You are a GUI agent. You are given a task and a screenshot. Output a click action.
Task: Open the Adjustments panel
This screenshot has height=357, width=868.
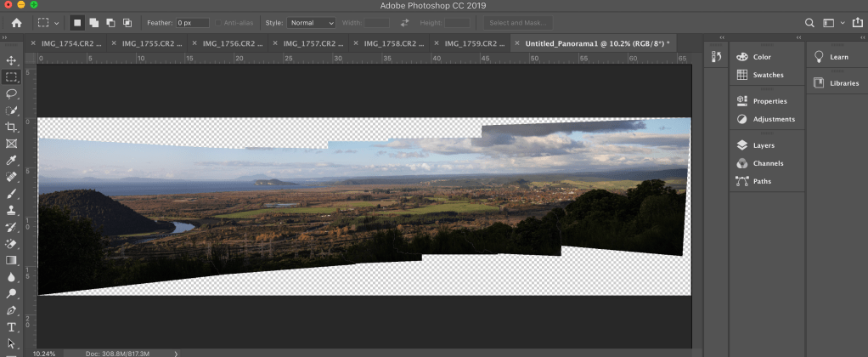point(773,119)
